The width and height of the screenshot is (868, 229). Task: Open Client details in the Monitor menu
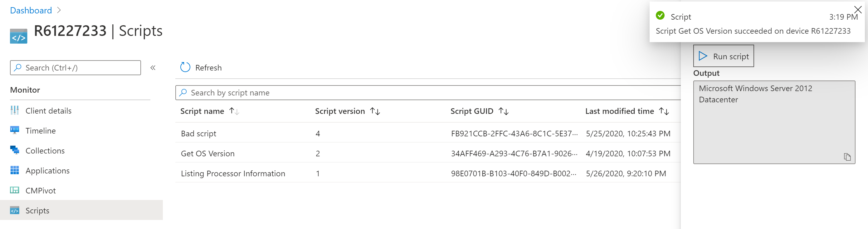click(48, 111)
